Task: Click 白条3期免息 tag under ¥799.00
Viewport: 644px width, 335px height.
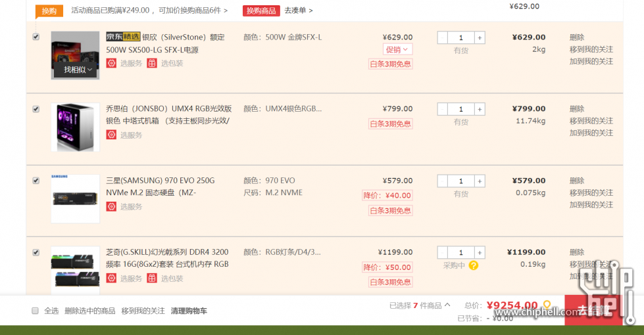Action: [x=390, y=124]
